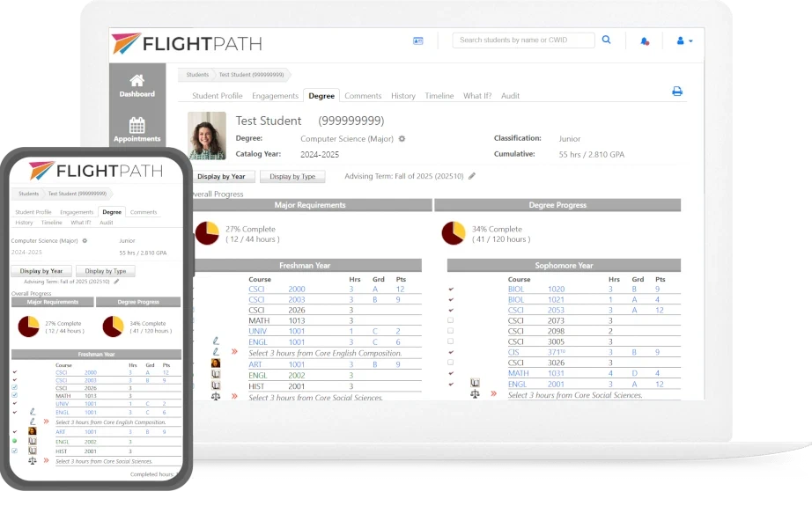
Task: Open CSCI 2000 course link on laptop
Action: 277,289
